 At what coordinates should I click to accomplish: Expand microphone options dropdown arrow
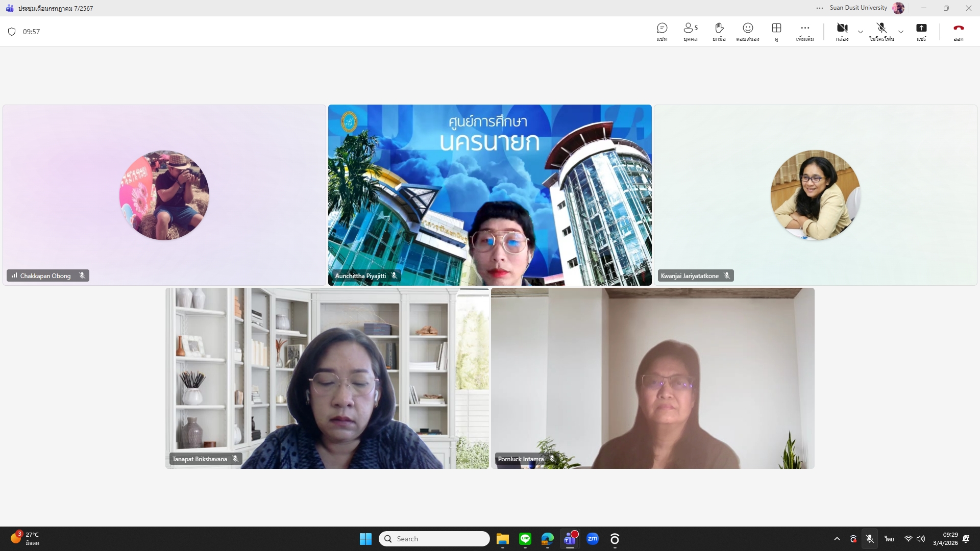(x=901, y=32)
